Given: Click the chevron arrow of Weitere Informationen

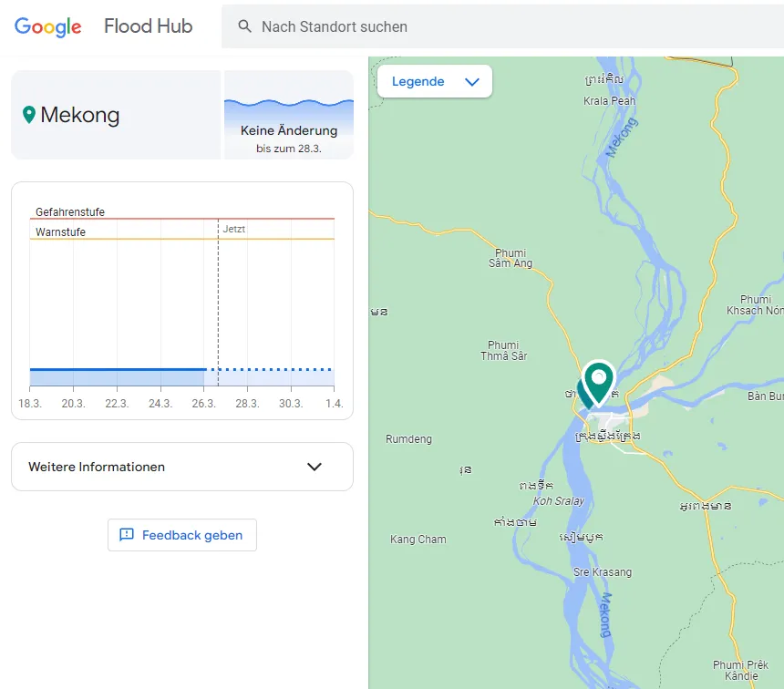Looking at the screenshot, I should click(315, 467).
